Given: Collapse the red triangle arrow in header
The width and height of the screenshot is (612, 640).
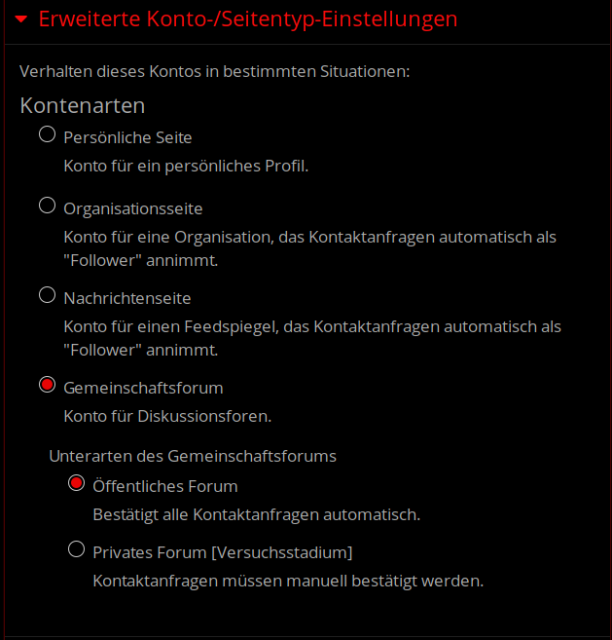Looking at the screenshot, I should tap(21, 19).
